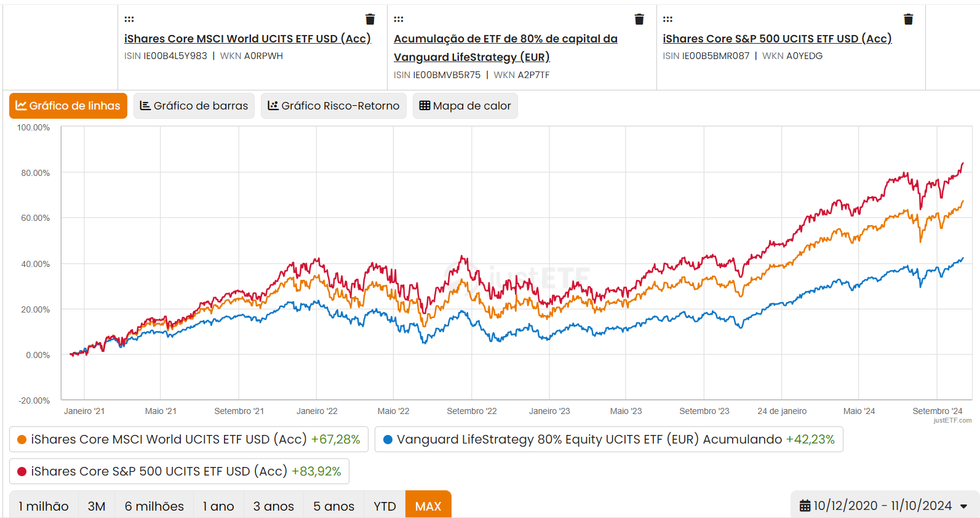Click the justETF.com chart credit

952,421
